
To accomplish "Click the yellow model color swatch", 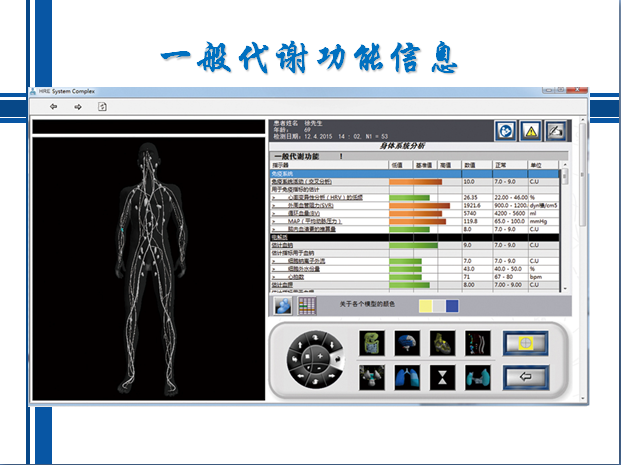I will coord(426,305).
